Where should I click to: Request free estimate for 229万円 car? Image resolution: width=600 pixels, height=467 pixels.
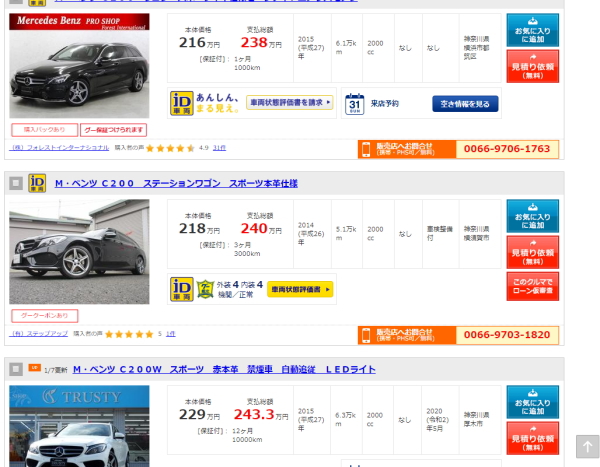[532, 438]
